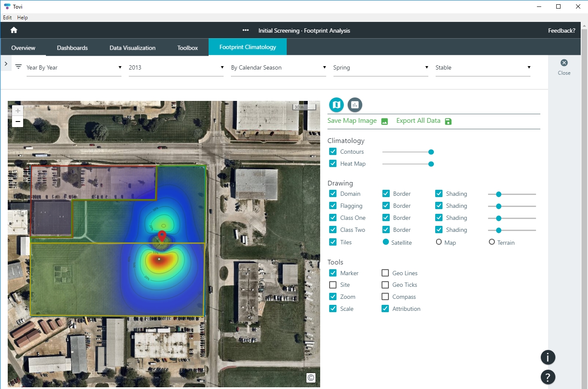Switch to the Data Visualization tab

pyautogui.click(x=132, y=48)
